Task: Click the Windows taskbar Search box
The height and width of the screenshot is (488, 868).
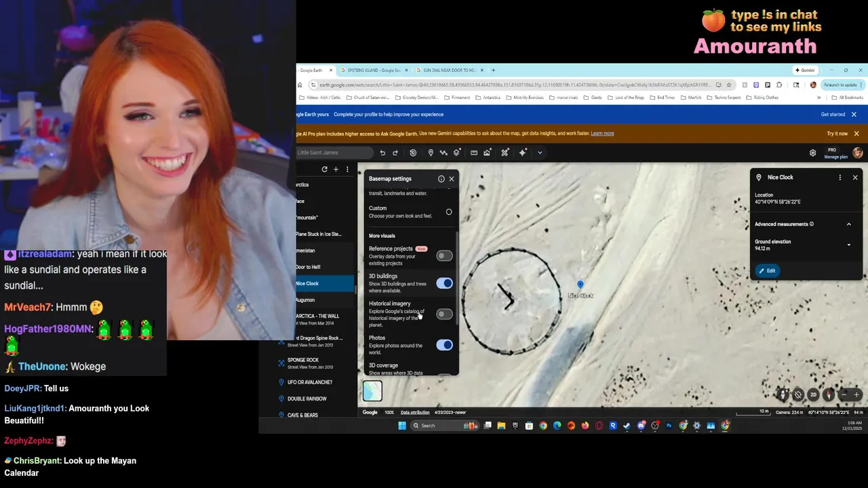Action: click(x=444, y=426)
